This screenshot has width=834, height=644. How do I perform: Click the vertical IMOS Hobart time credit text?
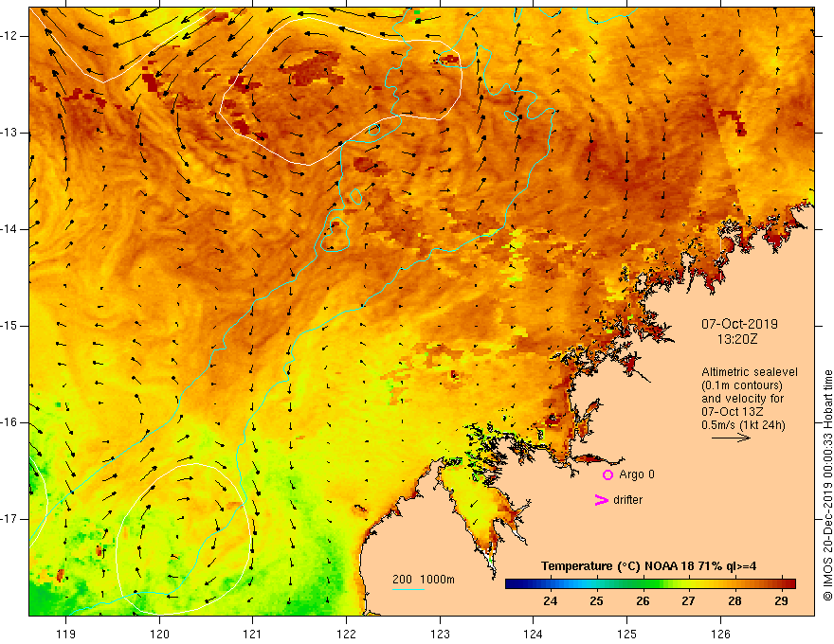(x=827, y=486)
